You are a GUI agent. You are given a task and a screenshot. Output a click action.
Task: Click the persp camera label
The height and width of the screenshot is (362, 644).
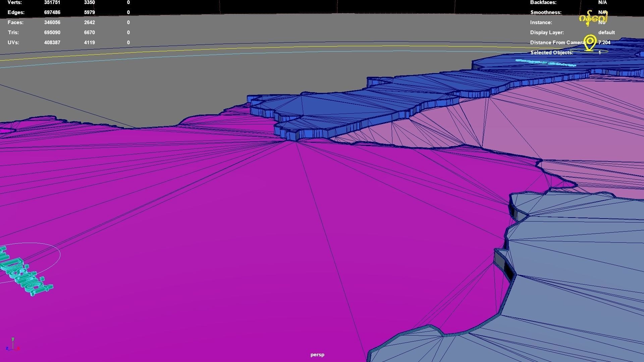(x=317, y=355)
